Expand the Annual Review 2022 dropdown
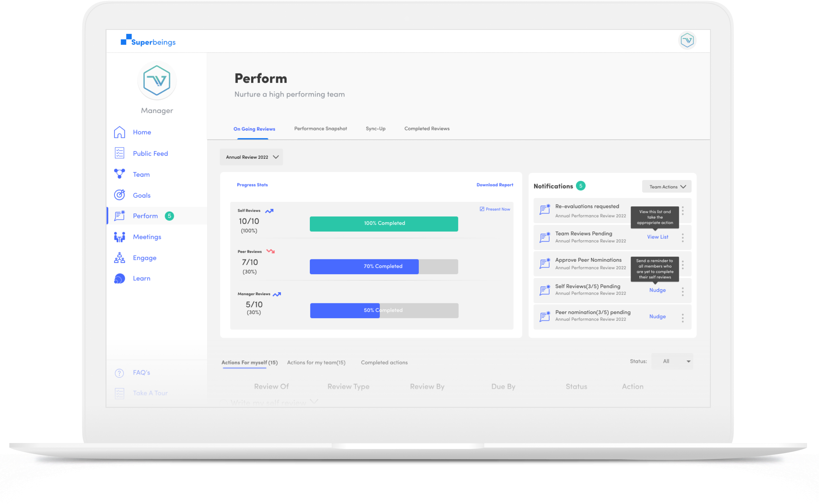The height and width of the screenshot is (504, 819). click(x=251, y=157)
